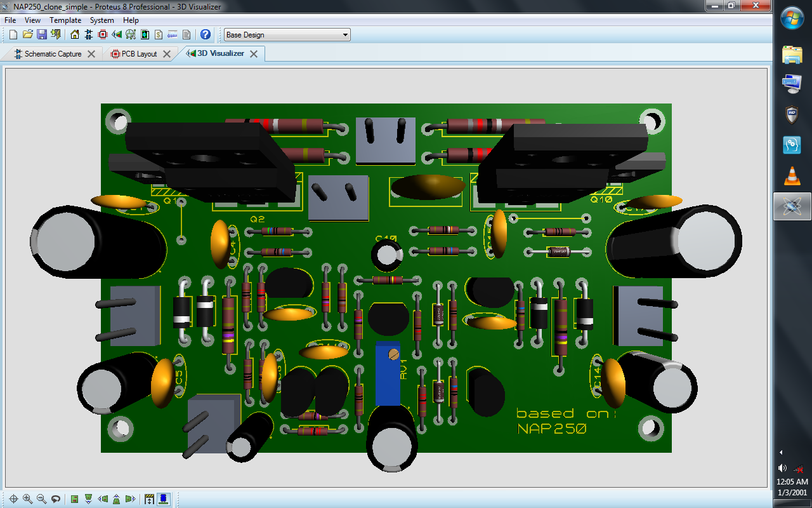Close the Schematic Capture tab

pyautogui.click(x=91, y=54)
